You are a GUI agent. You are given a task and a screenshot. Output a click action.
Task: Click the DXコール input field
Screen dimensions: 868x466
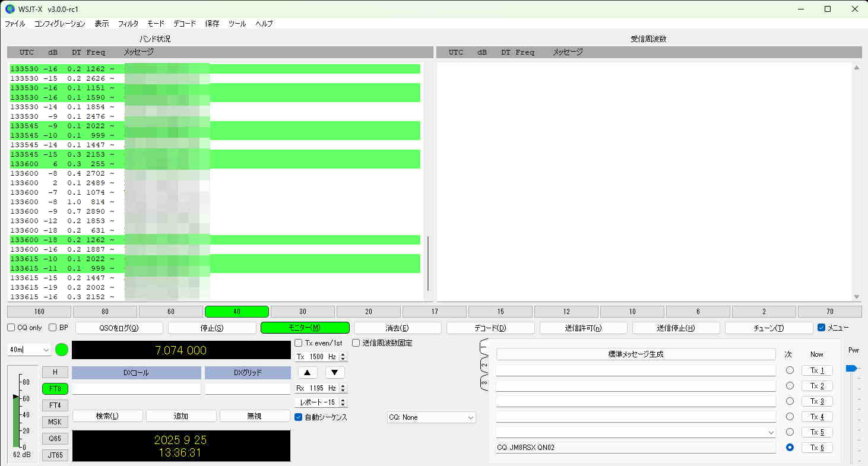click(136, 389)
